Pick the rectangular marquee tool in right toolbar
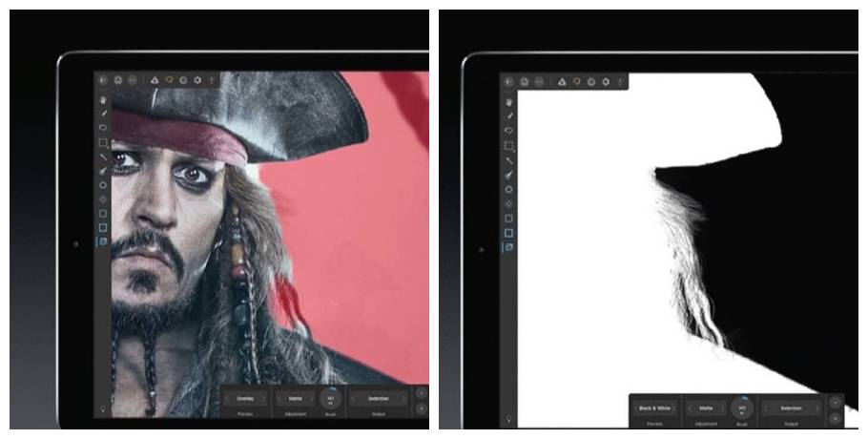The image size is (868, 439). pyautogui.click(x=509, y=146)
